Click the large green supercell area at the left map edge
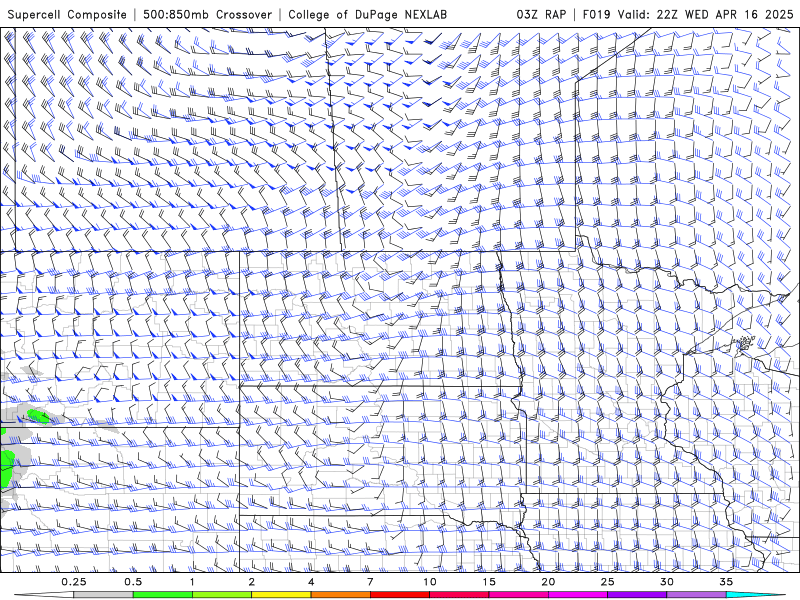800x600 pixels. pyautogui.click(x=7, y=467)
